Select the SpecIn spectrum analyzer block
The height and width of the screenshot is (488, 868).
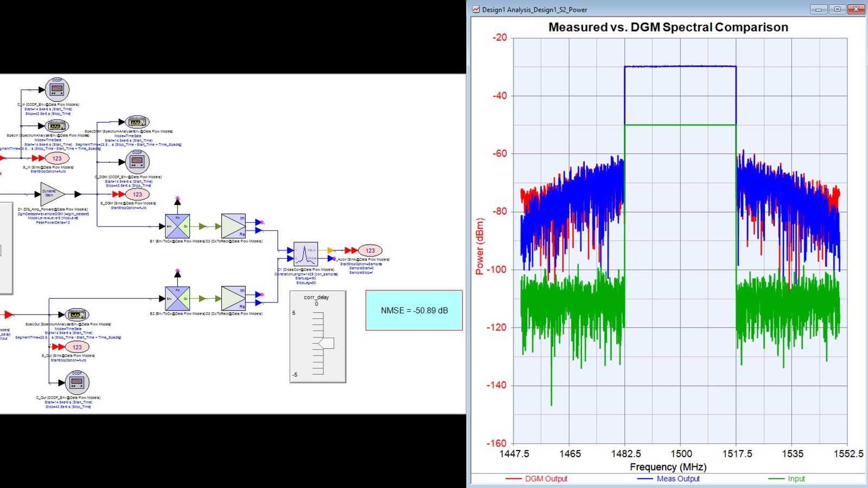(56, 126)
